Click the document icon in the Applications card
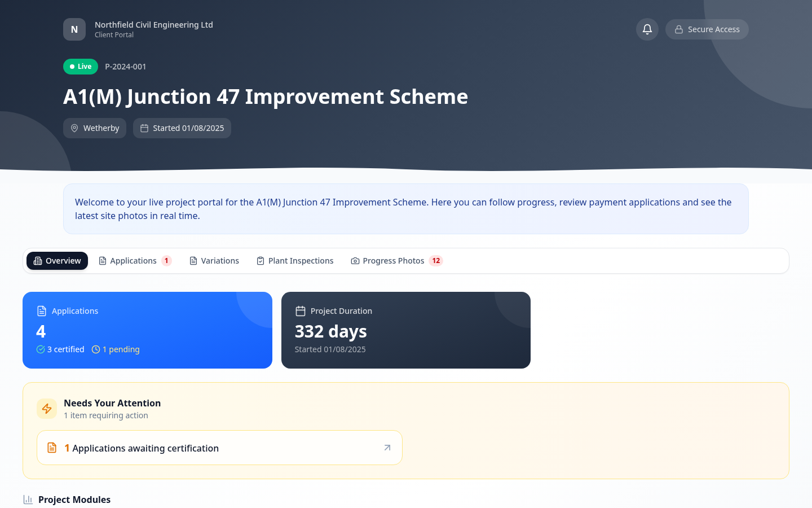Viewport: 812px width, 508px height. (x=42, y=311)
